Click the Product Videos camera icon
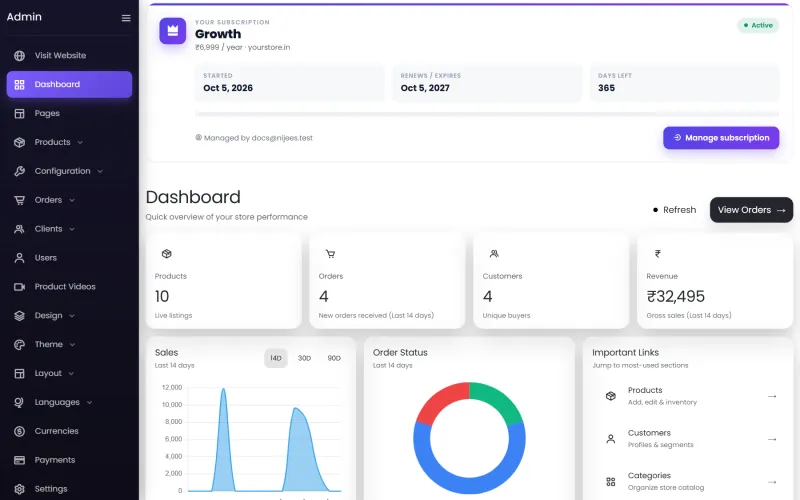Viewport: 800px width, 500px height. click(x=19, y=287)
